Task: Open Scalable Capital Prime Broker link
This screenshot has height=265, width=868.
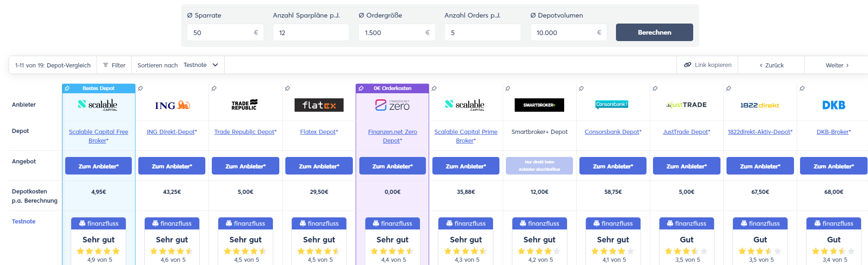Action: [466, 136]
